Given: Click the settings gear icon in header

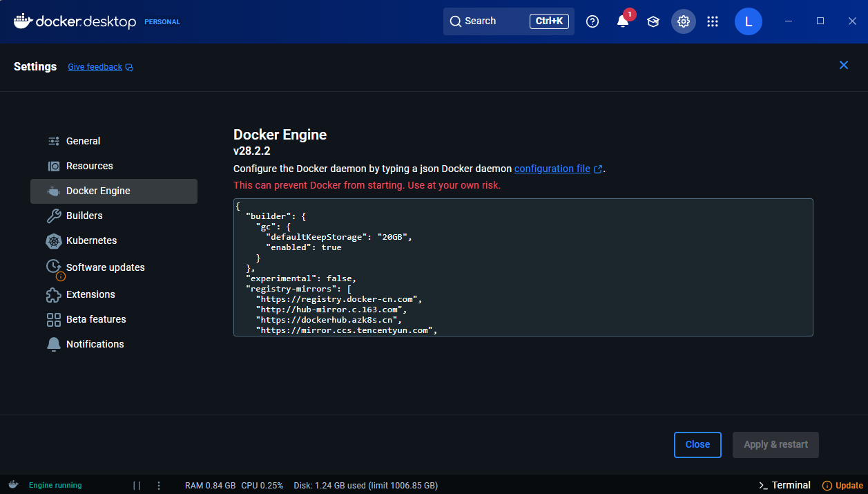Looking at the screenshot, I should (x=684, y=21).
